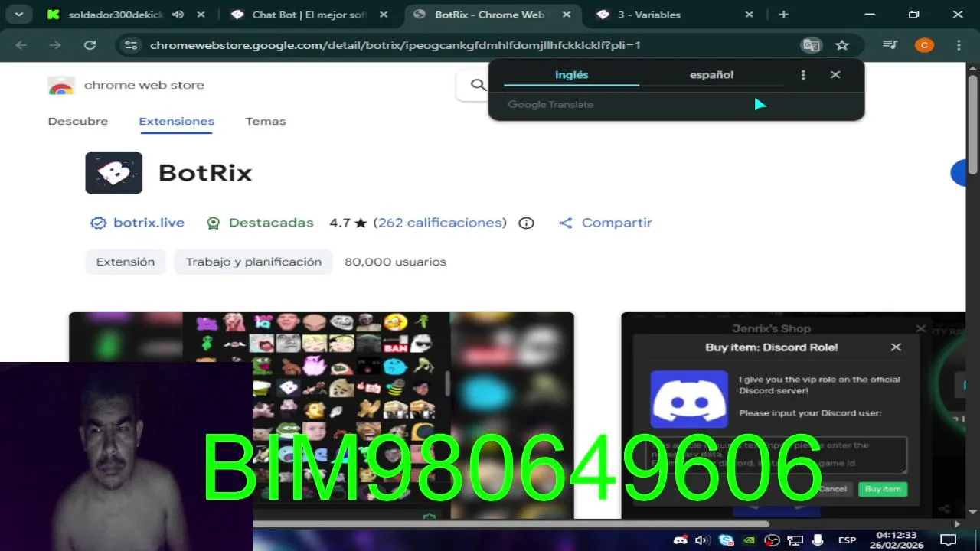Open the 262 calificaciones ratings link
The height and width of the screenshot is (551, 980).
coord(440,223)
